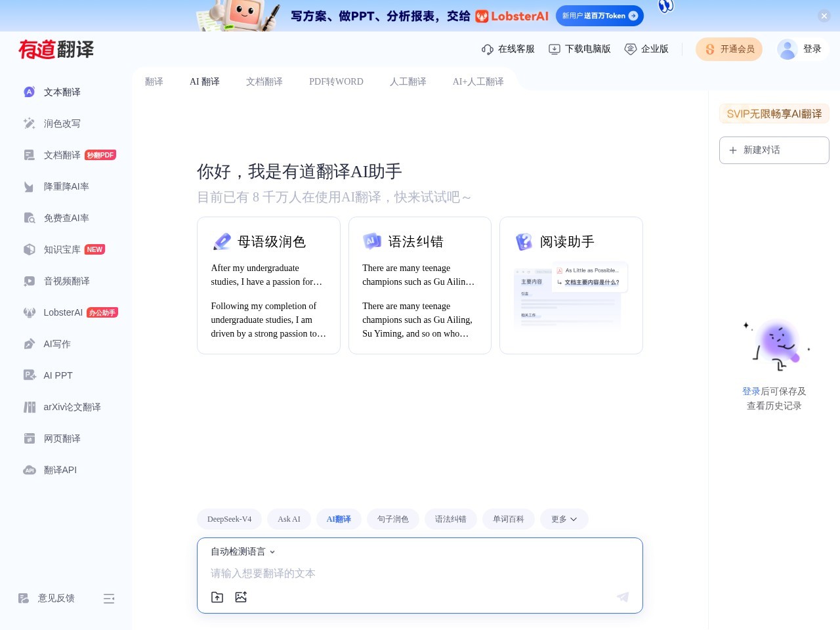Viewport: 840px width, 630px height.
Task: Click the 网页翻译 sidebar icon
Action: [x=29, y=438]
